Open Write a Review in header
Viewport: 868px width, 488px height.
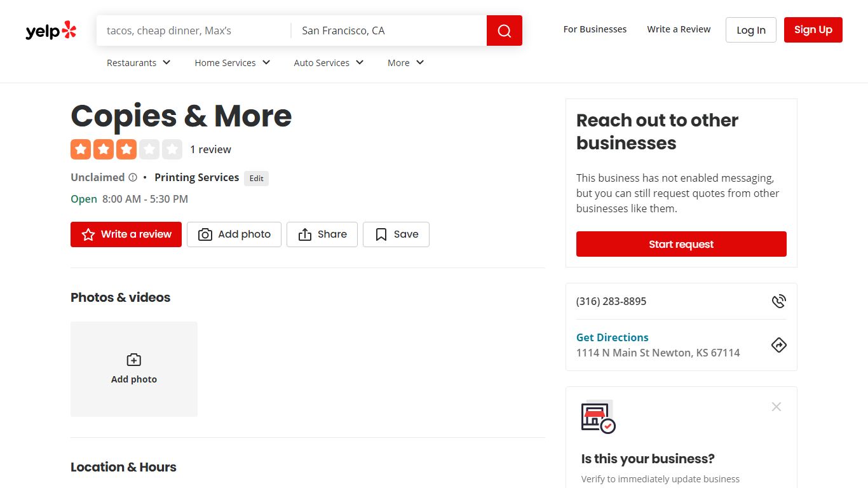[x=679, y=29]
